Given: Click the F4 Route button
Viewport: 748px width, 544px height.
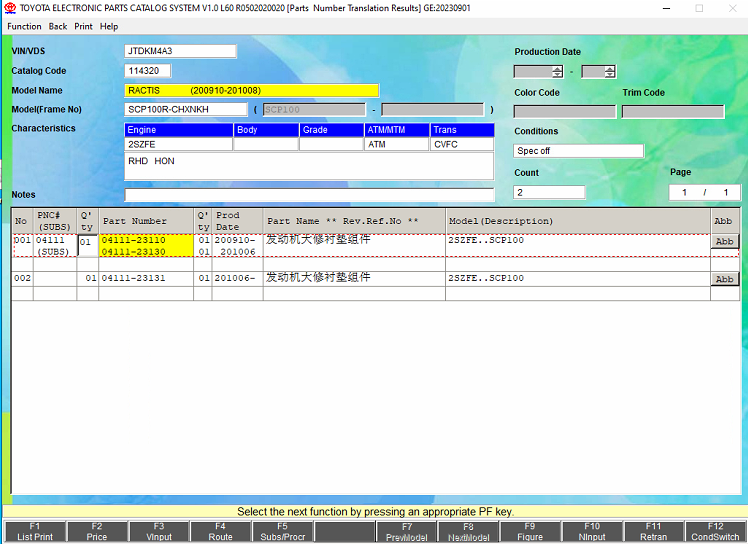Looking at the screenshot, I should coord(220,532).
